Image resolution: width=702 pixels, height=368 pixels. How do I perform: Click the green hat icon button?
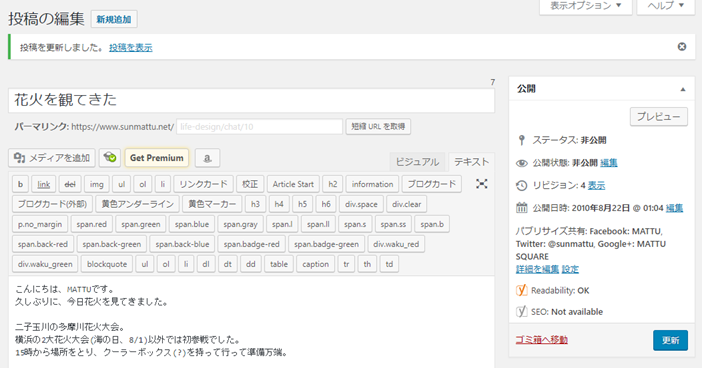pyautogui.click(x=110, y=158)
